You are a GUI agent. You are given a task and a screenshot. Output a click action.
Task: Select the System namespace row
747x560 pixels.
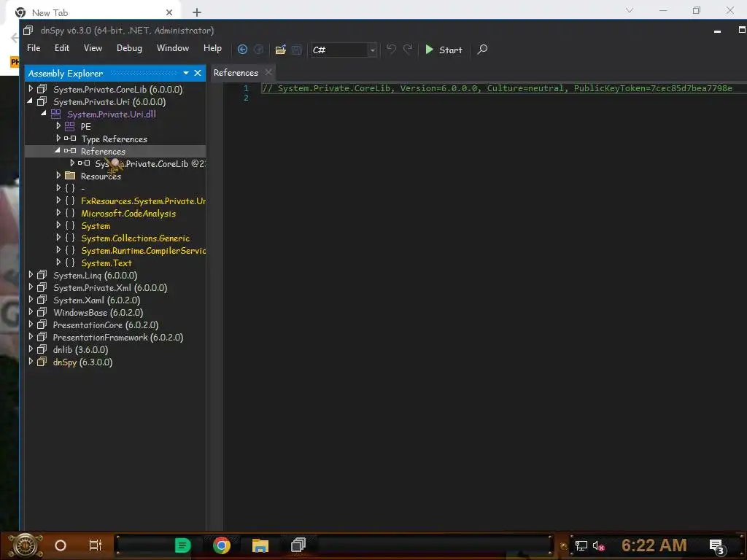(96, 226)
